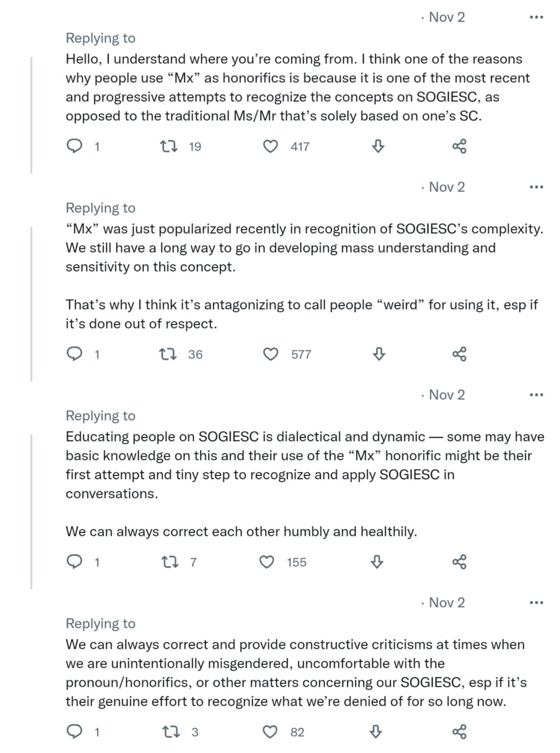Downvote the tweet about correcting each other humbly
The width and height of the screenshot is (560, 753).
pyautogui.click(x=376, y=562)
